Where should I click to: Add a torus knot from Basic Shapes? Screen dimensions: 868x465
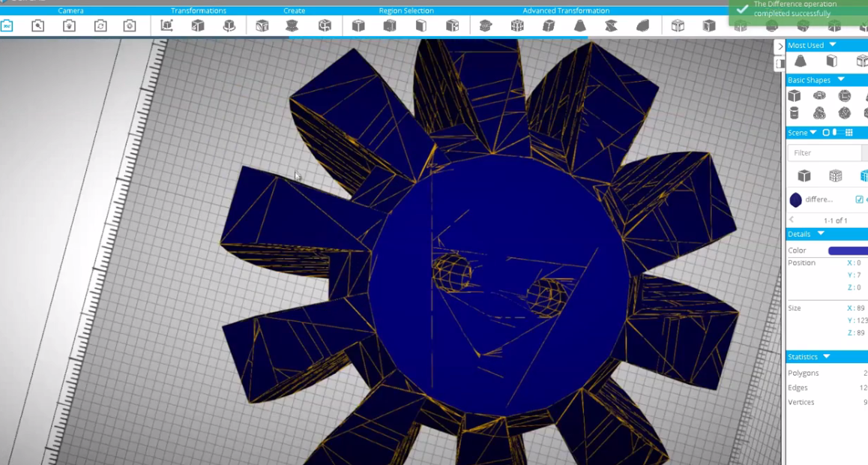click(x=819, y=113)
